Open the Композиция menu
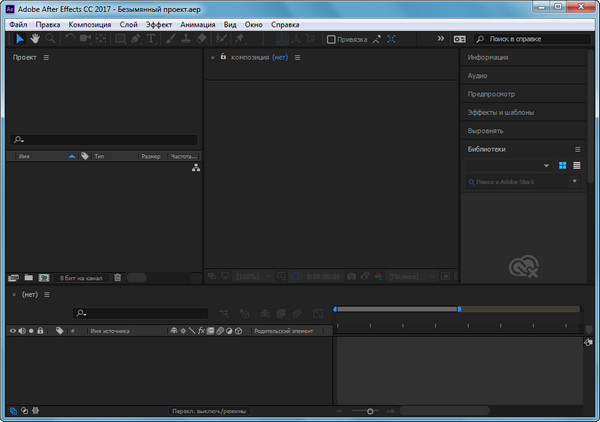The width and height of the screenshot is (600, 422). click(90, 24)
